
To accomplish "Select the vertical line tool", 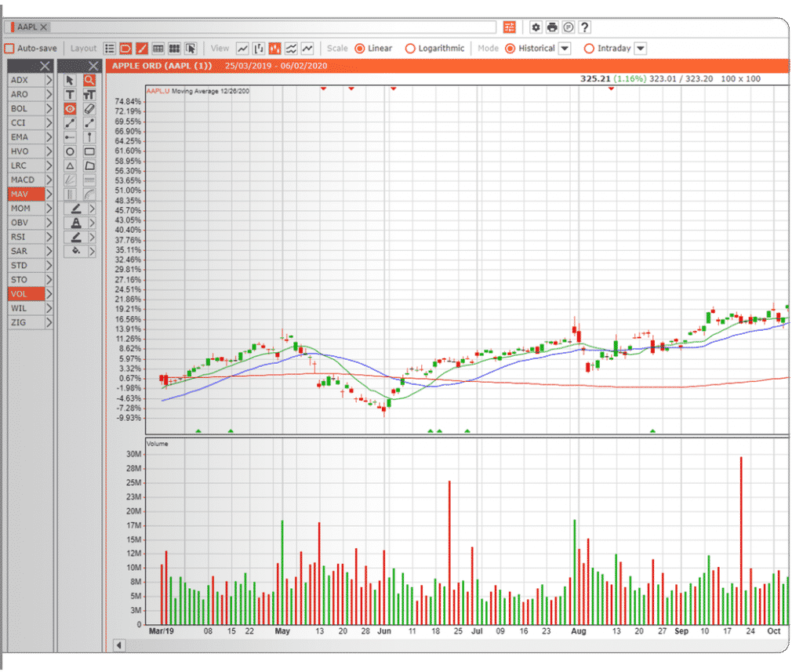I will (x=89, y=137).
